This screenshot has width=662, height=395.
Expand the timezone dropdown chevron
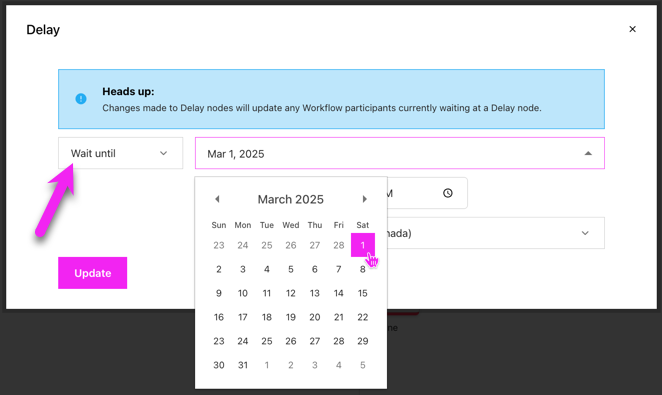click(585, 233)
